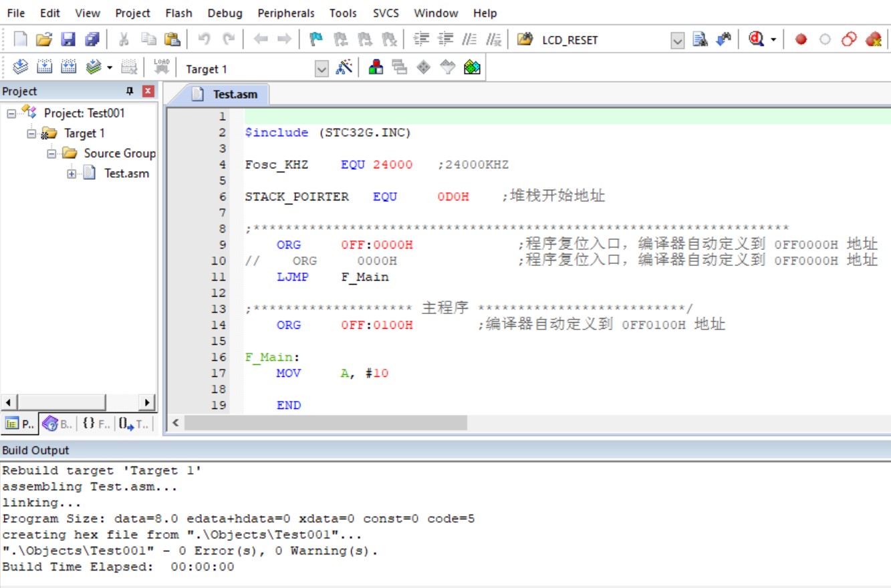
Task: Open the SVCS menu
Action: coord(387,13)
